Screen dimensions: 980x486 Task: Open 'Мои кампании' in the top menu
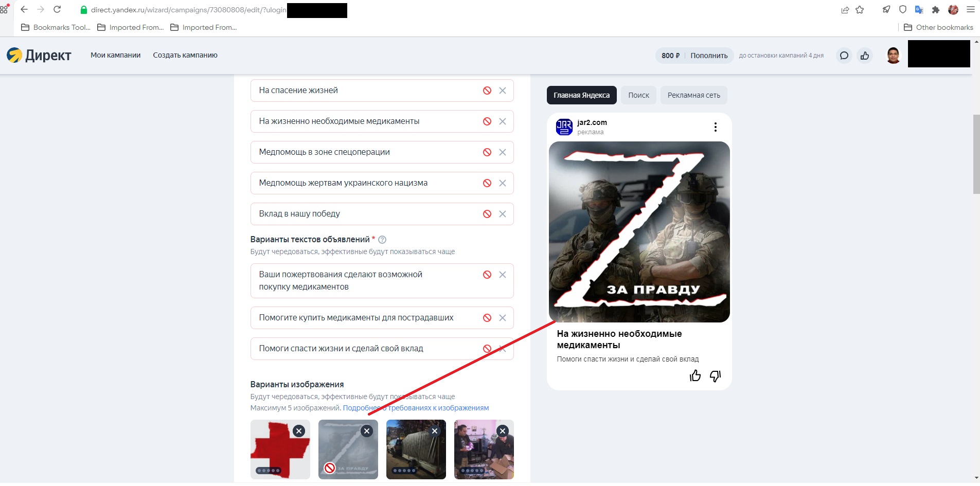point(116,55)
